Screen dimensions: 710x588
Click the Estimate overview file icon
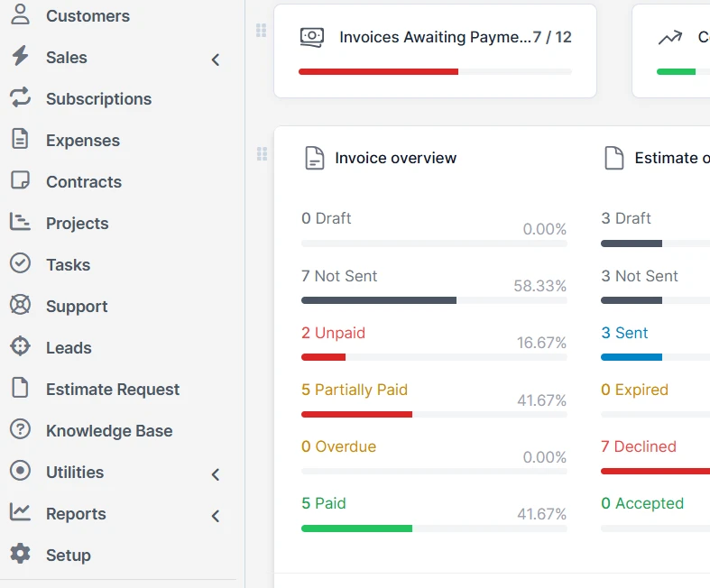click(x=614, y=158)
